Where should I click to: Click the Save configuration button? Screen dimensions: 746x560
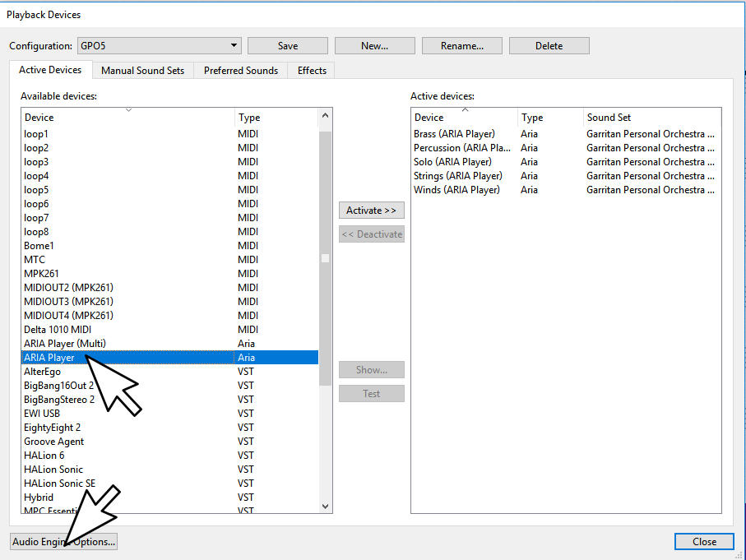(287, 46)
